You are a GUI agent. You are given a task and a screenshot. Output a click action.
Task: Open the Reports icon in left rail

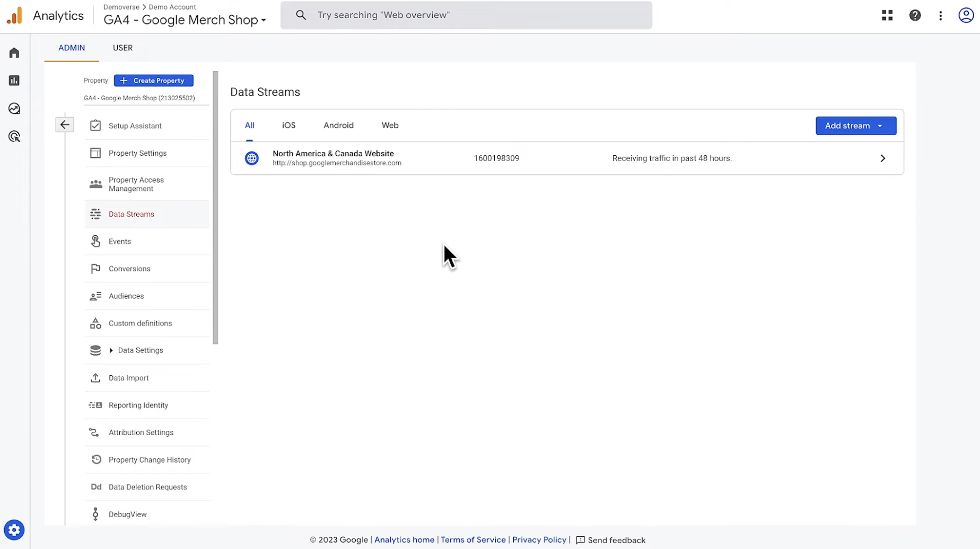point(14,81)
